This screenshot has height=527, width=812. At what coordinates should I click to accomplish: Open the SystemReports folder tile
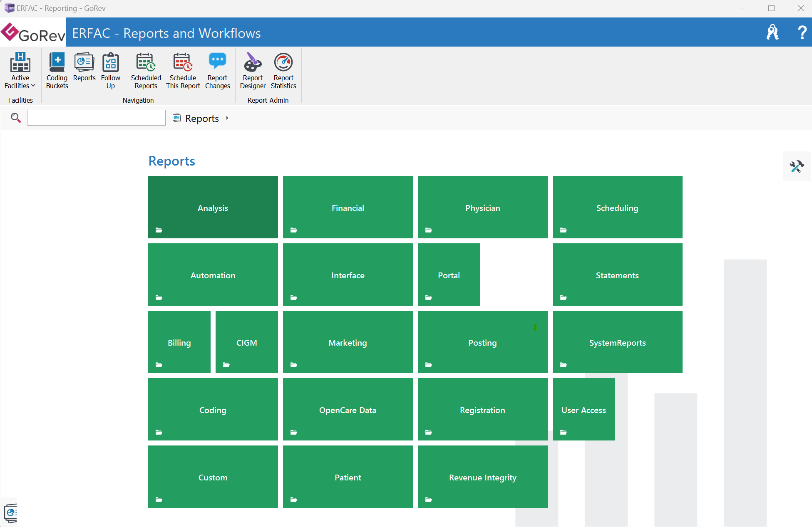(x=618, y=342)
